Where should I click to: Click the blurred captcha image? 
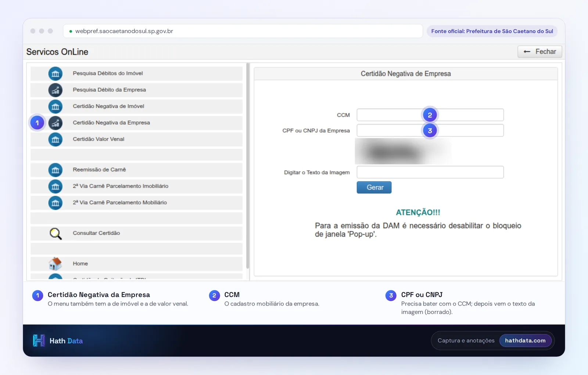tap(403, 151)
